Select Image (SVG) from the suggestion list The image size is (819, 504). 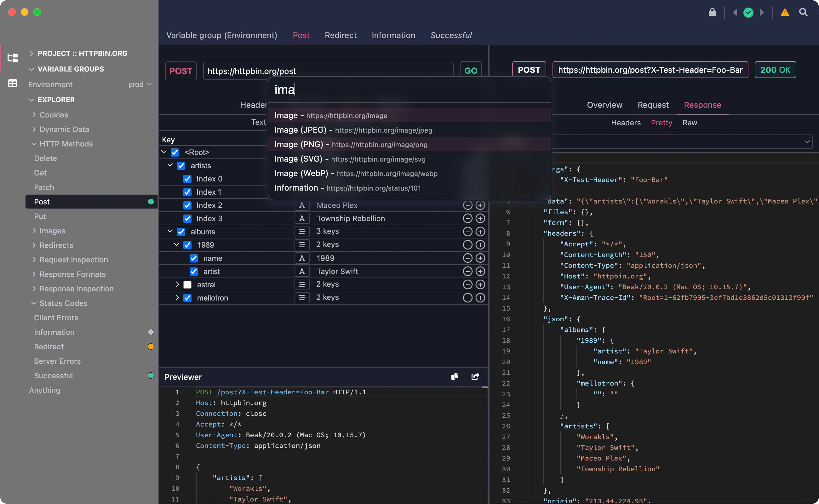(x=349, y=159)
